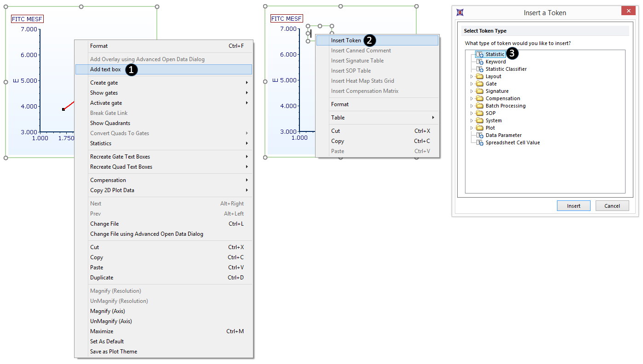This screenshot has width=643, height=364.
Task: Close the Insert a Token dialog
Action: (626, 11)
